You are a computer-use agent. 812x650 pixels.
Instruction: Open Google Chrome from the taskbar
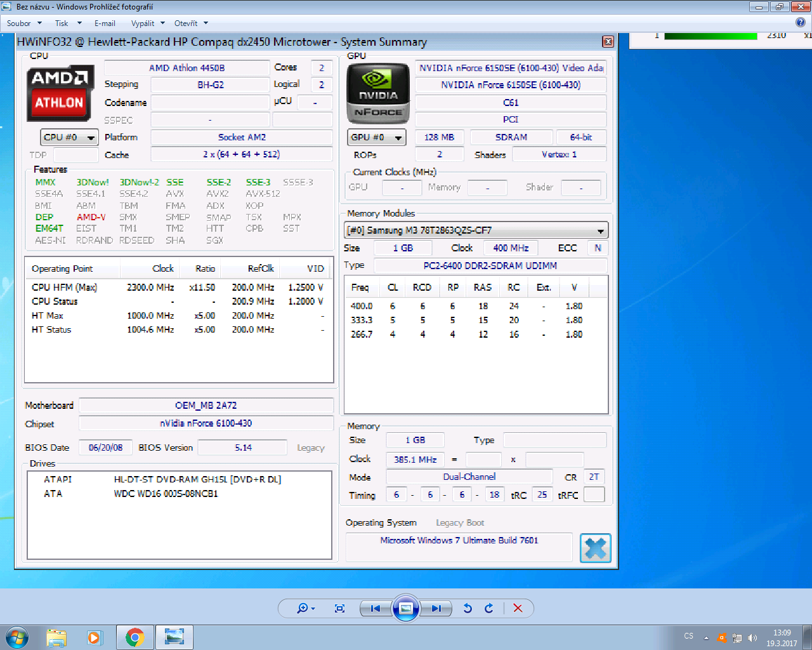click(134, 637)
